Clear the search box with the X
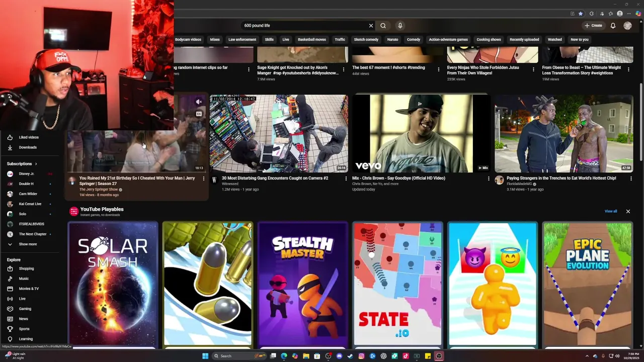 pyautogui.click(x=371, y=26)
